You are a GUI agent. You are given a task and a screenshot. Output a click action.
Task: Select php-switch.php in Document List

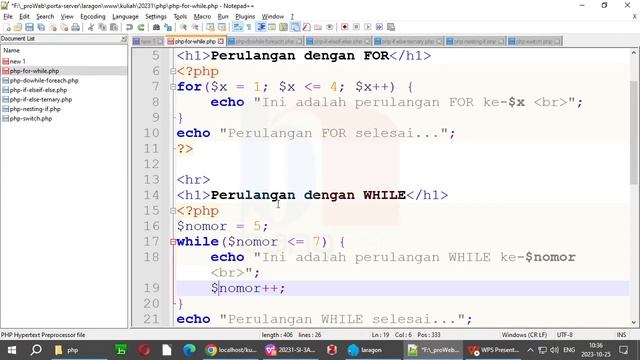click(x=31, y=118)
